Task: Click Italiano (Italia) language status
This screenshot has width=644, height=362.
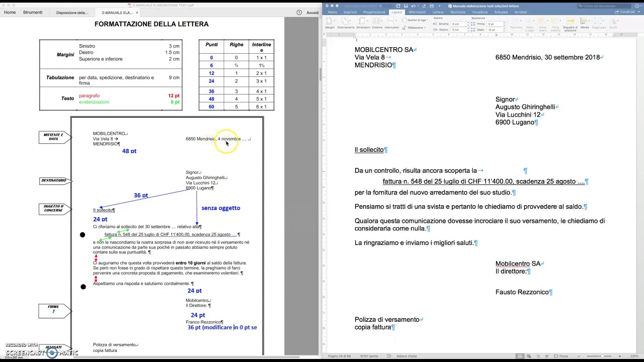Action: click(x=407, y=356)
